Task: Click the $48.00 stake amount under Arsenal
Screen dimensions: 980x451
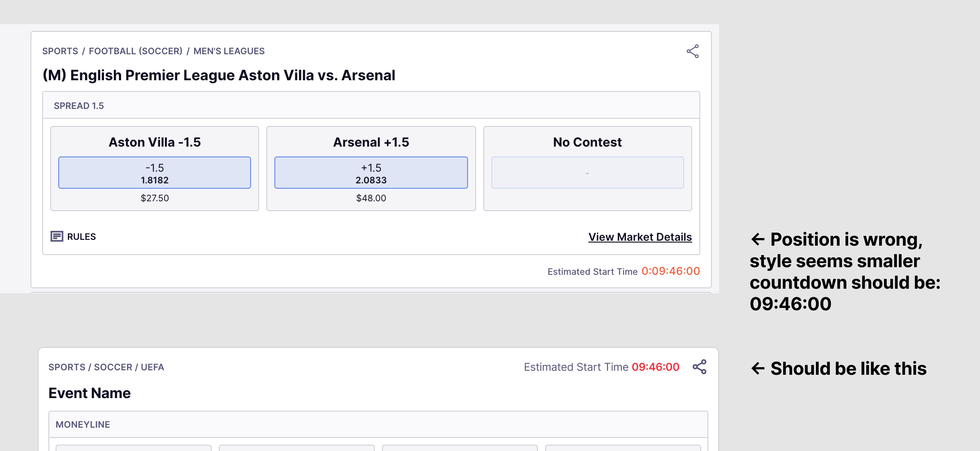Action: [371, 198]
